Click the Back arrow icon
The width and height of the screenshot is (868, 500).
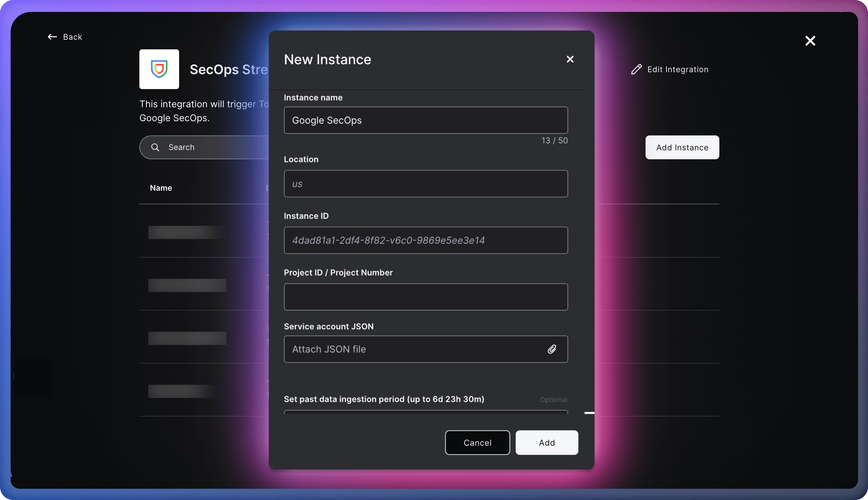[52, 37]
